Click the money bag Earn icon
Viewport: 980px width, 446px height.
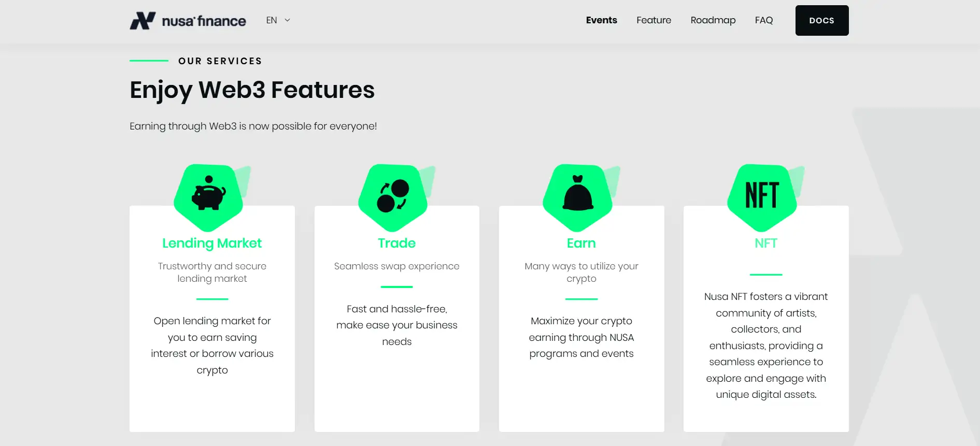(x=578, y=195)
